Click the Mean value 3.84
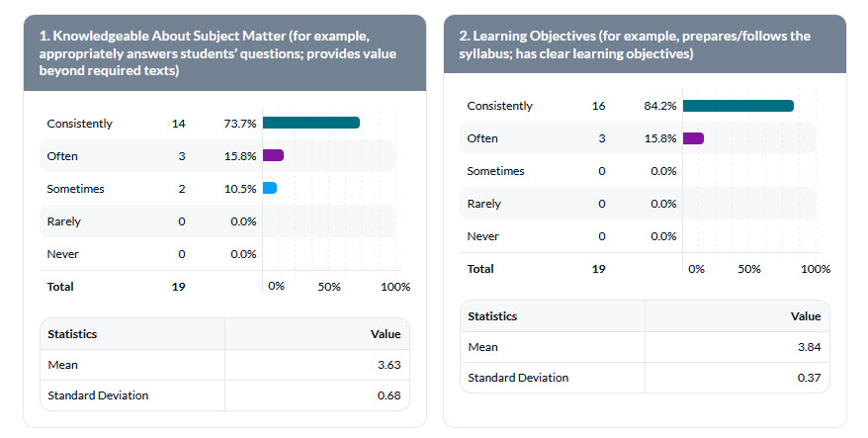Viewport: 868px width, 438px height. [809, 347]
